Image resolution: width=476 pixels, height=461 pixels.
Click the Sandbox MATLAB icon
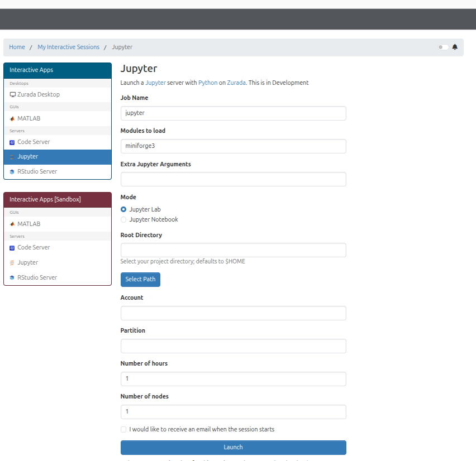click(12, 224)
